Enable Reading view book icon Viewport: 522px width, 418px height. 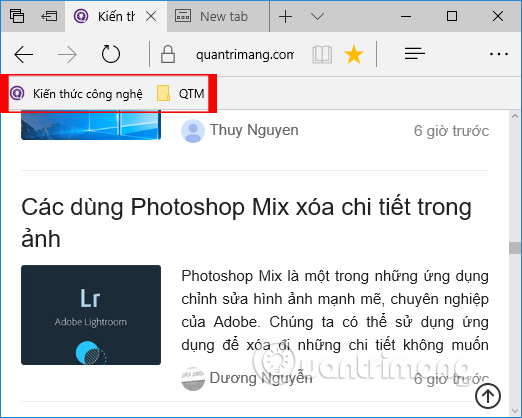[x=322, y=54]
